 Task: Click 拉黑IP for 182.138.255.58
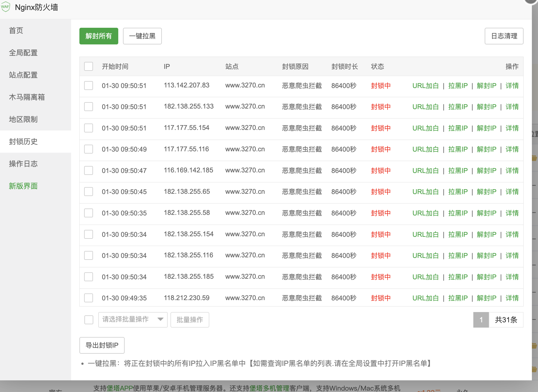pyautogui.click(x=458, y=213)
